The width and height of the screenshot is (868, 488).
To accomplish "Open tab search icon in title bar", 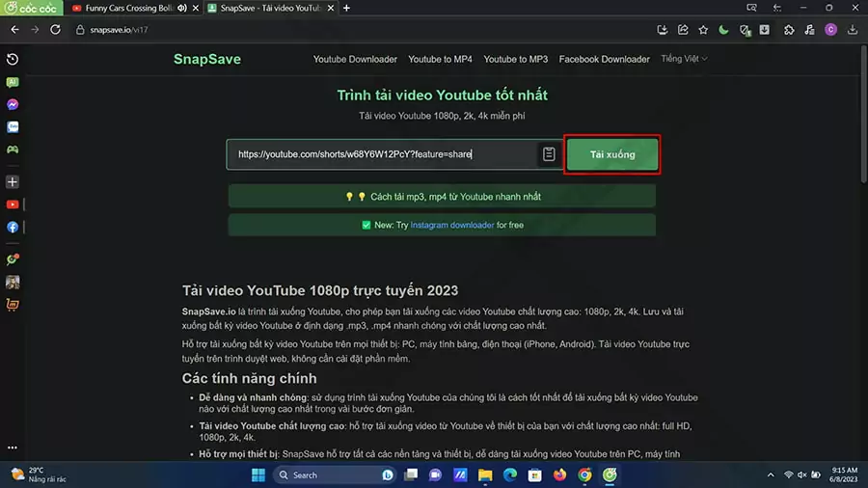I will (x=751, y=8).
